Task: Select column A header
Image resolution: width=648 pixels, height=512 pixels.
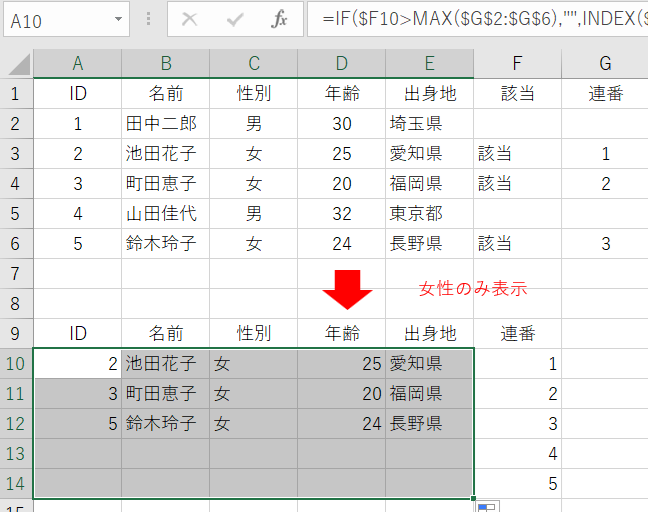Action: point(77,64)
